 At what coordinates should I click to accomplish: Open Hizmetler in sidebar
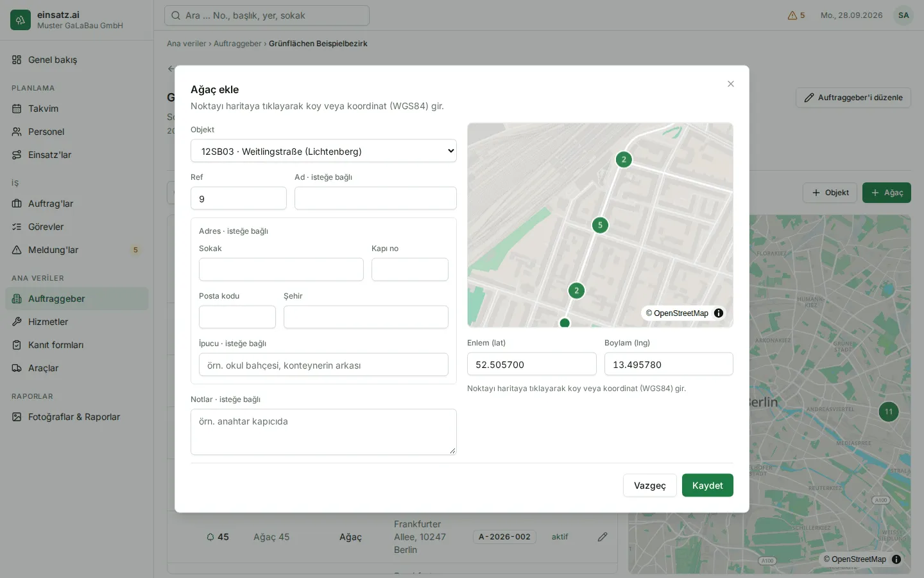(77, 322)
